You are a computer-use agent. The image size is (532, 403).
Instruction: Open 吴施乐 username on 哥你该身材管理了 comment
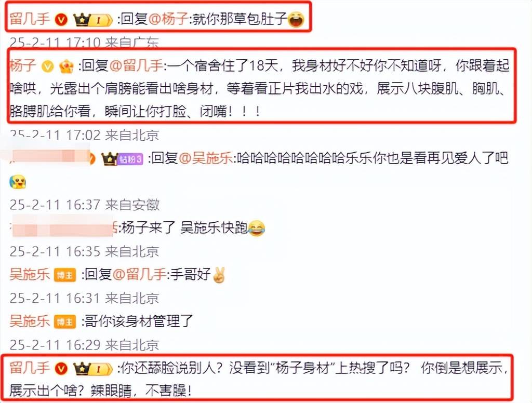click(30, 321)
